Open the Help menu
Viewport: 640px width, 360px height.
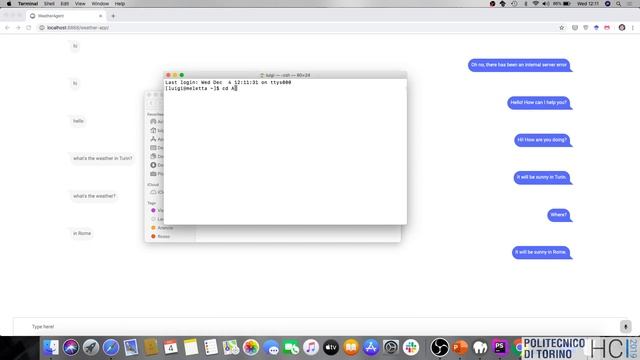120,4
